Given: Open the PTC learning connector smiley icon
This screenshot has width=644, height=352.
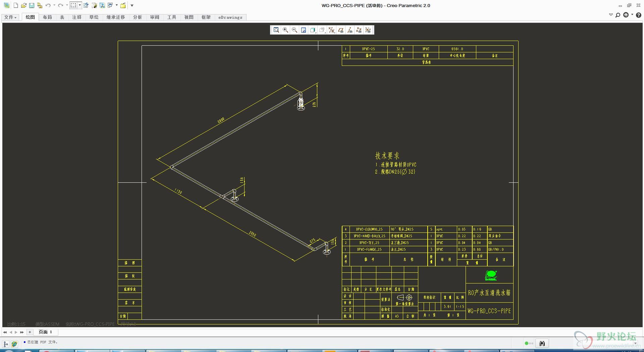Looking at the screenshot, I should [x=626, y=15].
